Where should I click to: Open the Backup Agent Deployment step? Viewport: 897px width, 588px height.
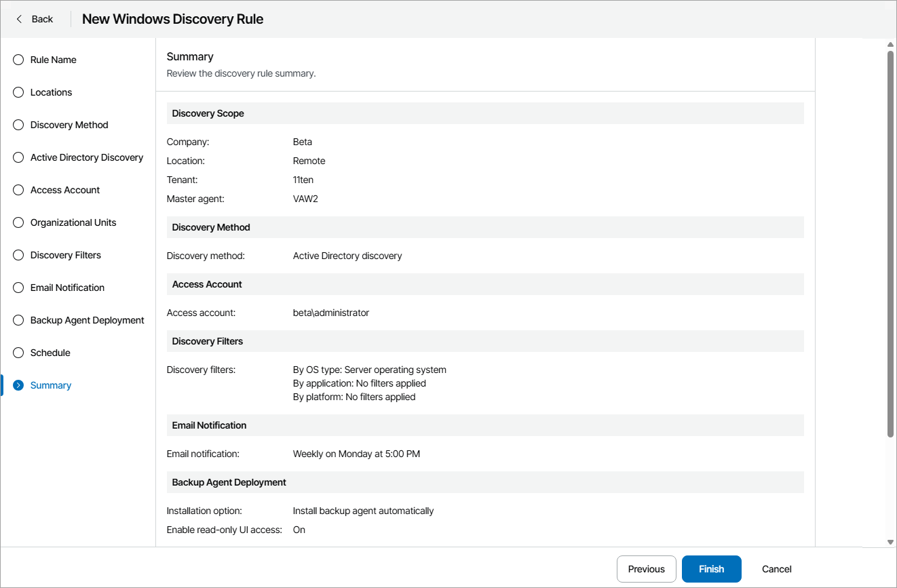87,320
